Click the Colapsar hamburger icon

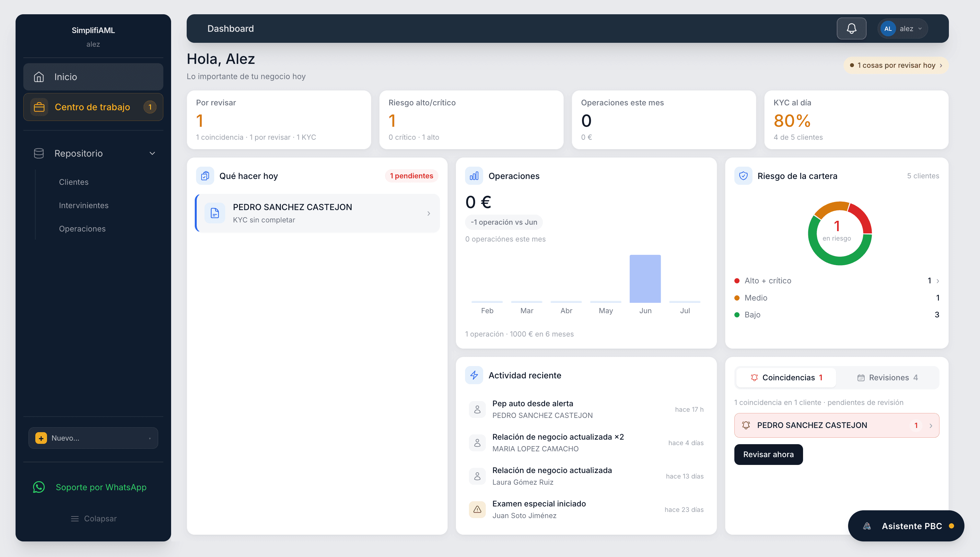pos(75,519)
